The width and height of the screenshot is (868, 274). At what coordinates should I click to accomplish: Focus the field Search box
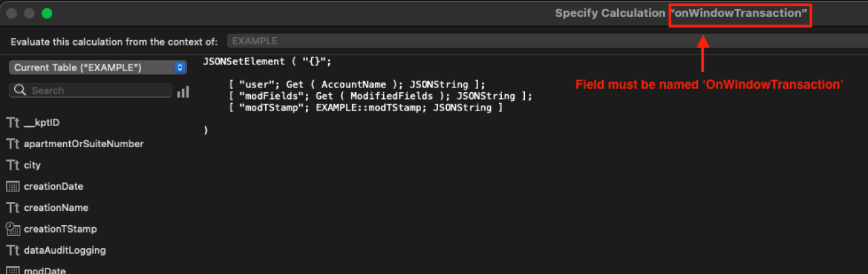pos(91,90)
